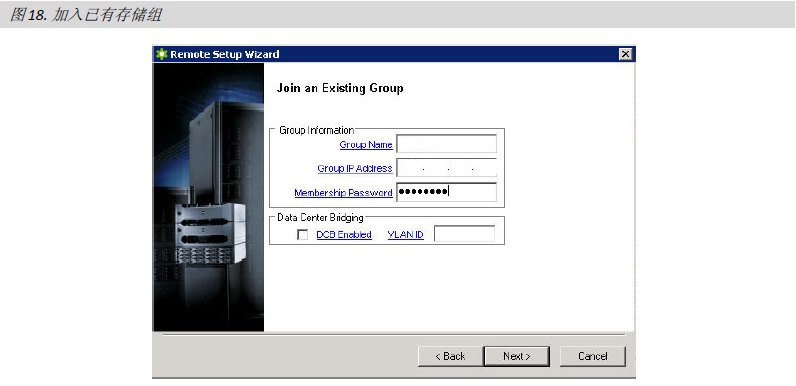Focus the VLAN ID input box
Viewport: 796px width, 386px height.
click(x=464, y=234)
